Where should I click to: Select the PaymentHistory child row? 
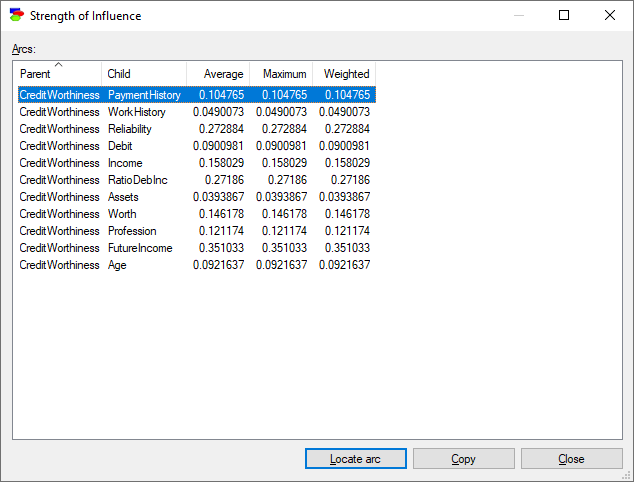click(197, 95)
